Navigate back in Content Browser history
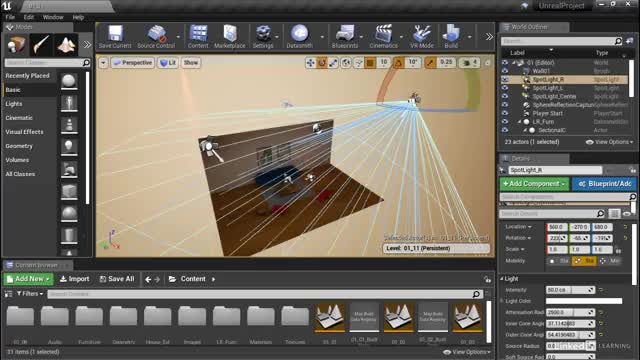640x360 pixels. 148,279
